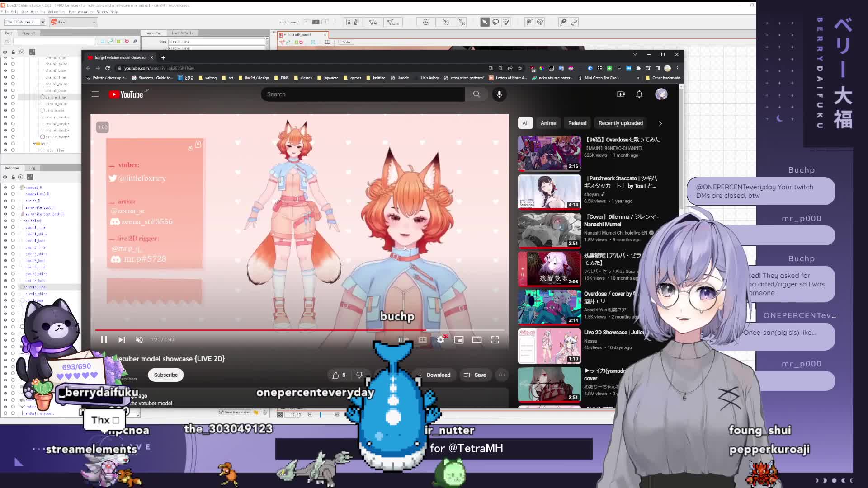
Task: Select the Brush selection tool in Live2D toolbar
Action: coord(506,22)
